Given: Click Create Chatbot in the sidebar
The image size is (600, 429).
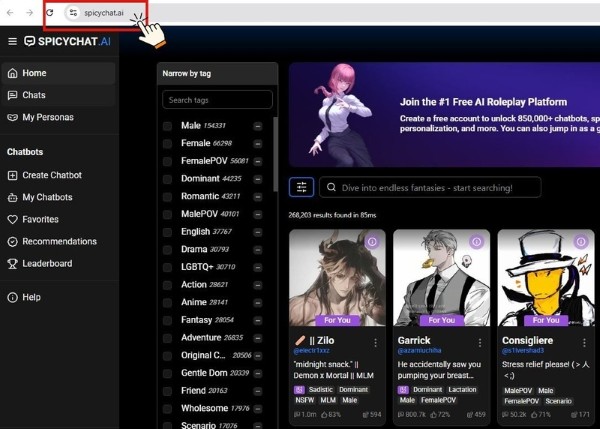Looking at the screenshot, I should (51, 175).
